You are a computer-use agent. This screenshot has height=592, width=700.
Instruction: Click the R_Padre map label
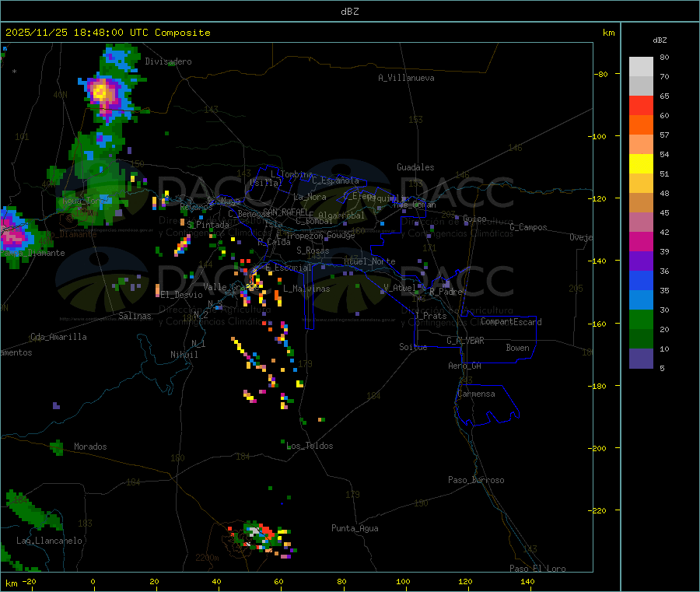(446, 292)
